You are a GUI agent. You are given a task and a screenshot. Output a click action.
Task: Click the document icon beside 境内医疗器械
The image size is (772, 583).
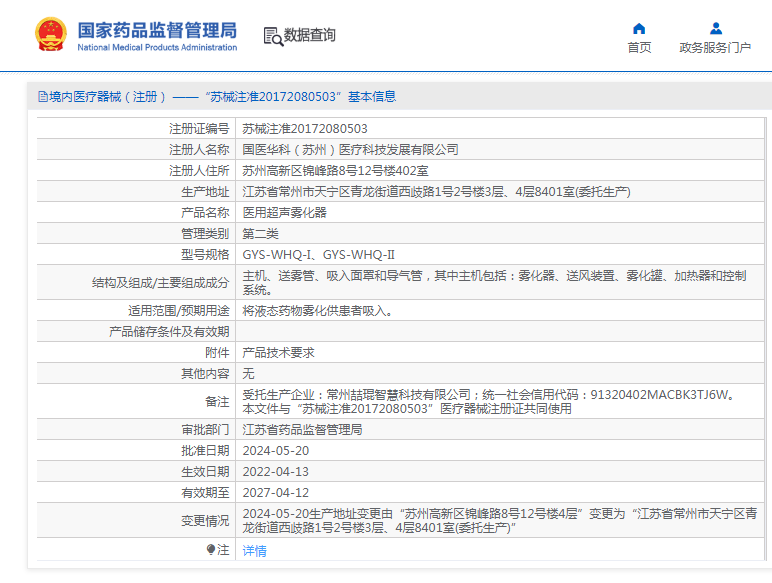[43, 97]
